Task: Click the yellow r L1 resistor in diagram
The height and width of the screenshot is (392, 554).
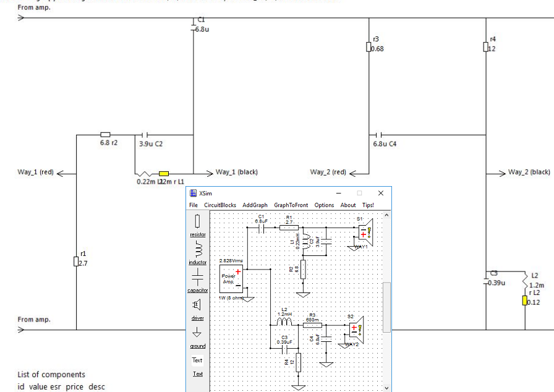Action: pyautogui.click(x=164, y=174)
